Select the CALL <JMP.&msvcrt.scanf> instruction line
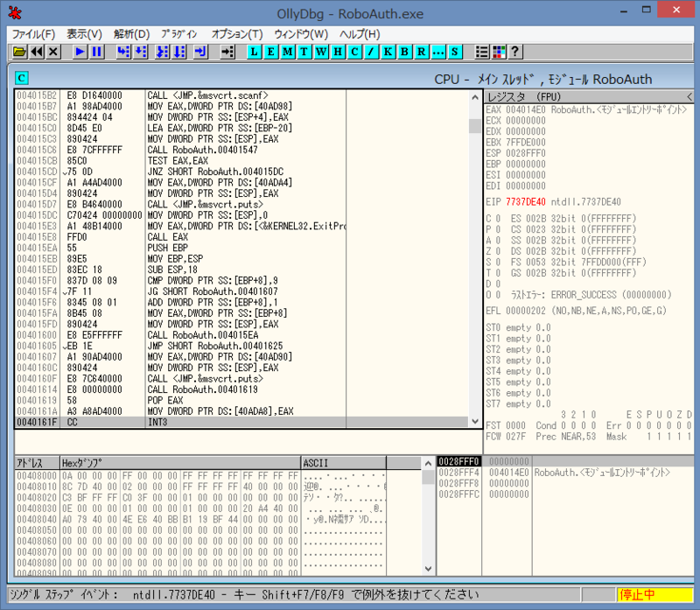Screen dimensions: 700x610 pyautogui.click(x=241, y=95)
